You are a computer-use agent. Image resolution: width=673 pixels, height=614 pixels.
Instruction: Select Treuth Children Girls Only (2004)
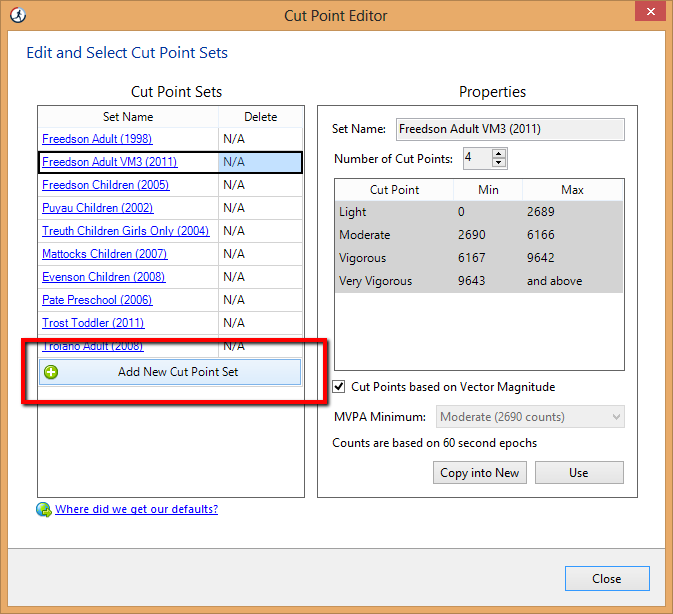tap(125, 231)
